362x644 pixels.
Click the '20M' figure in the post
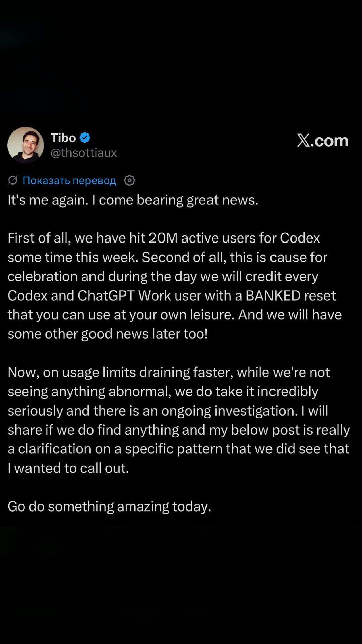(163, 238)
